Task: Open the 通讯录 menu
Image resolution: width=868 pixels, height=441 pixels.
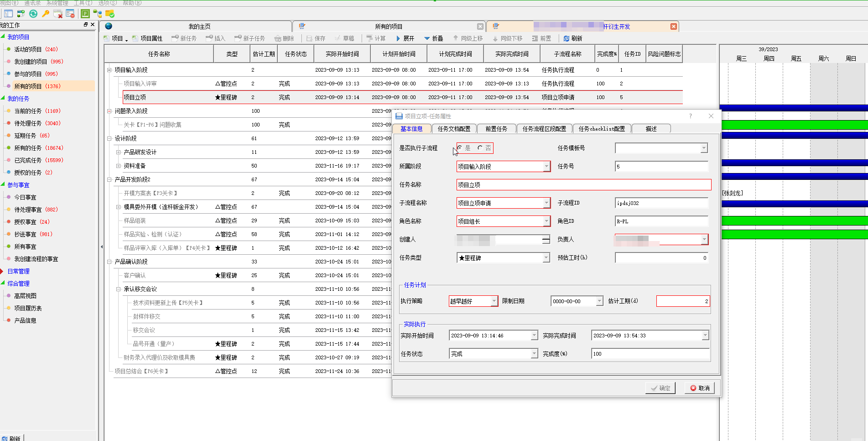Action: point(32,3)
